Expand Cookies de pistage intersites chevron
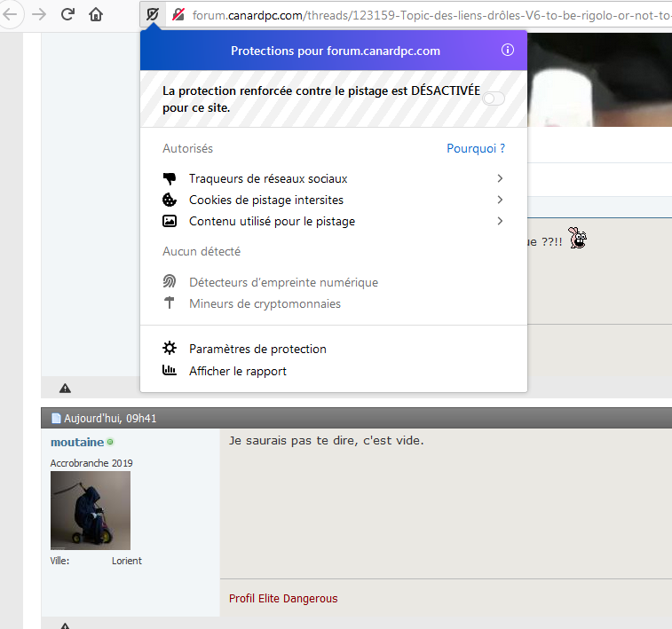This screenshot has width=672, height=629. tap(500, 200)
